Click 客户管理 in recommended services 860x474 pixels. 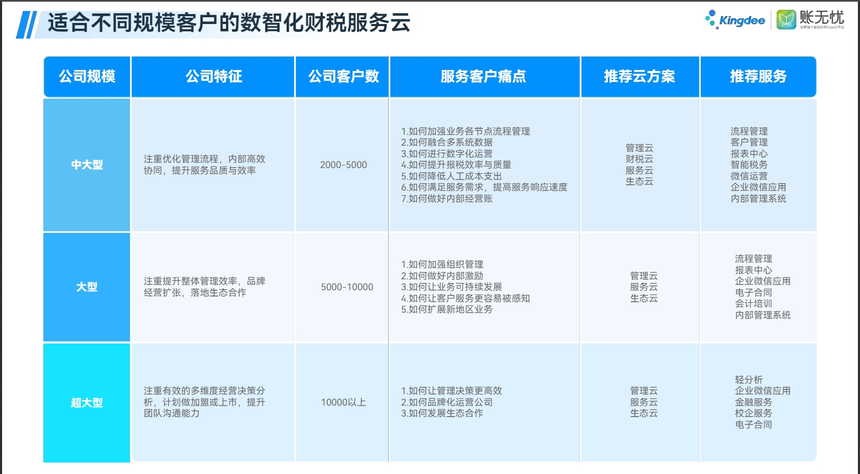[749, 142]
